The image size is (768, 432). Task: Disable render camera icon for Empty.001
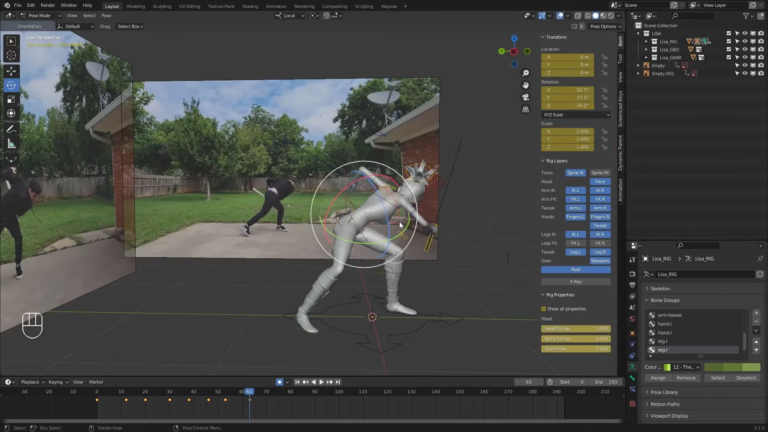point(761,73)
